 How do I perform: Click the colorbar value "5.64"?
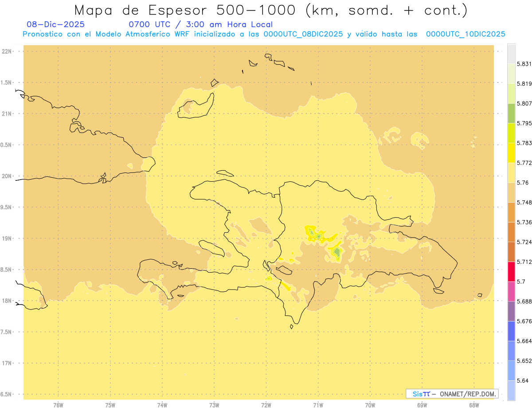(523, 380)
